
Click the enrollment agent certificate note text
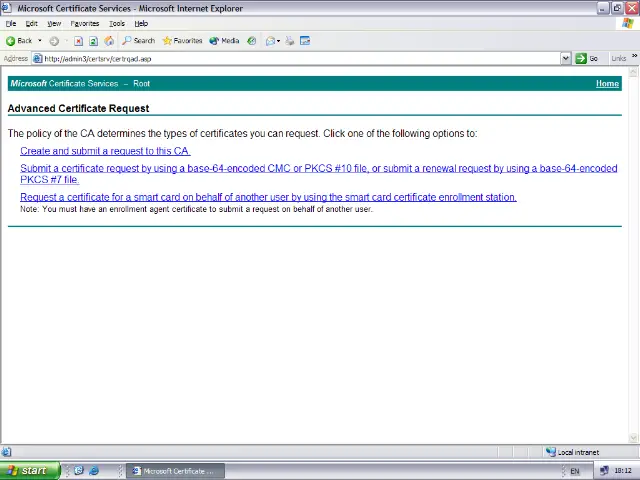click(x=196, y=209)
